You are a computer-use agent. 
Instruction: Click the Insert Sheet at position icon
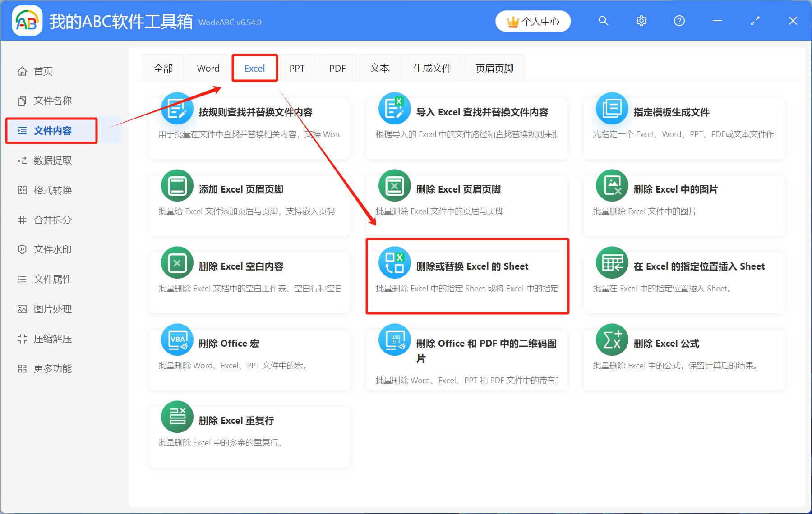(x=612, y=263)
